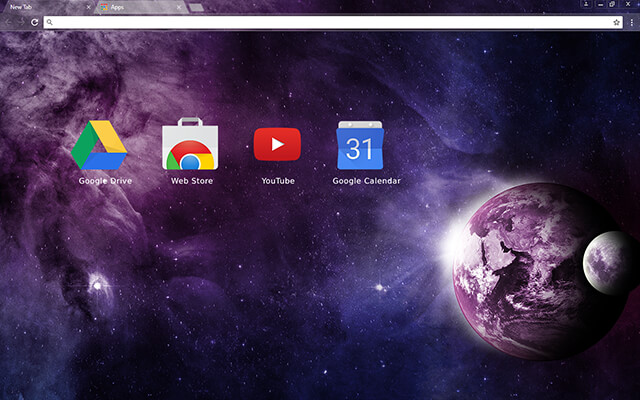Image resolution: width=640 pixels, height=400 pixels.
Task: Click the search magnifier in the address bar
Action: click(x=49, y=22)
